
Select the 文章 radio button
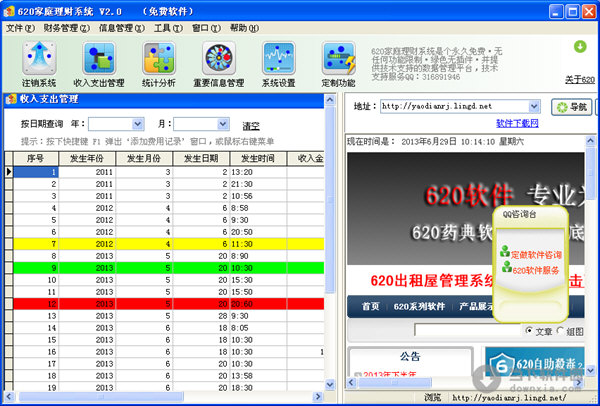click(x=529, y=330)
